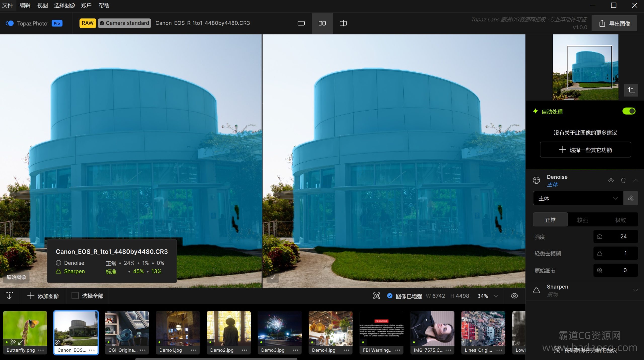644x360 pixels.
Task: Delete the Denoise enhancement
Action: (623, 180)
